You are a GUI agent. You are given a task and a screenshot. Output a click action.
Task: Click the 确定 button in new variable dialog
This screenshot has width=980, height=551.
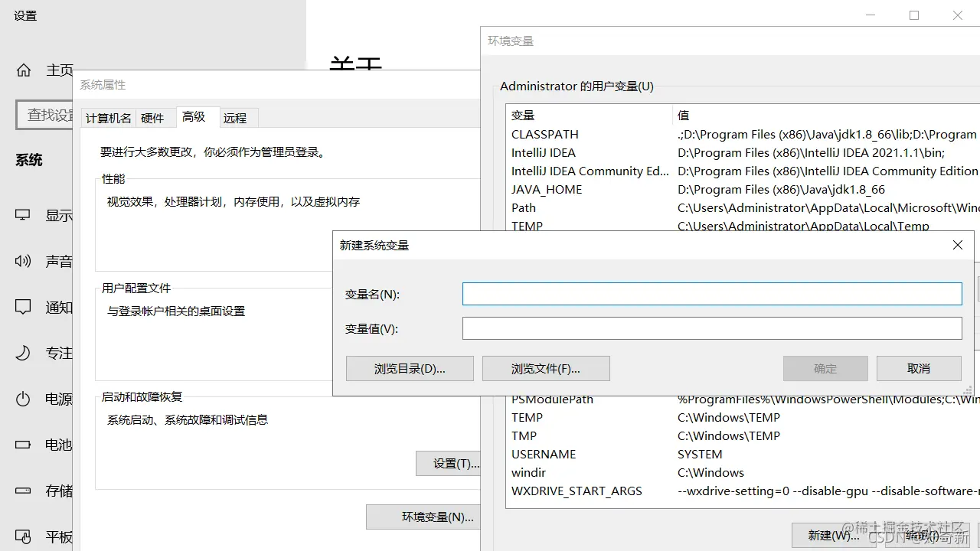825,369
